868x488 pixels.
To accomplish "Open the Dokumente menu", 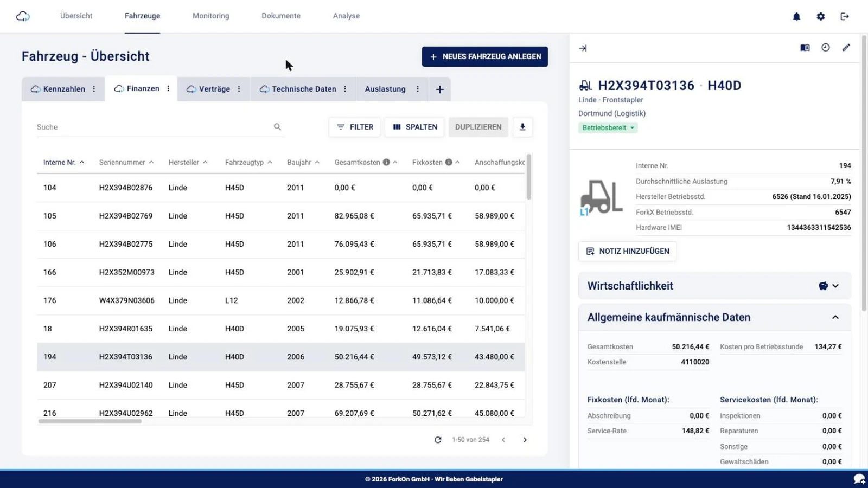I will (281, 16).
